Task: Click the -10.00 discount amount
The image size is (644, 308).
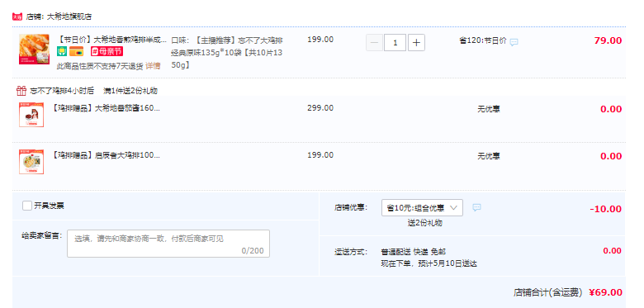Action: click(606, 209)
